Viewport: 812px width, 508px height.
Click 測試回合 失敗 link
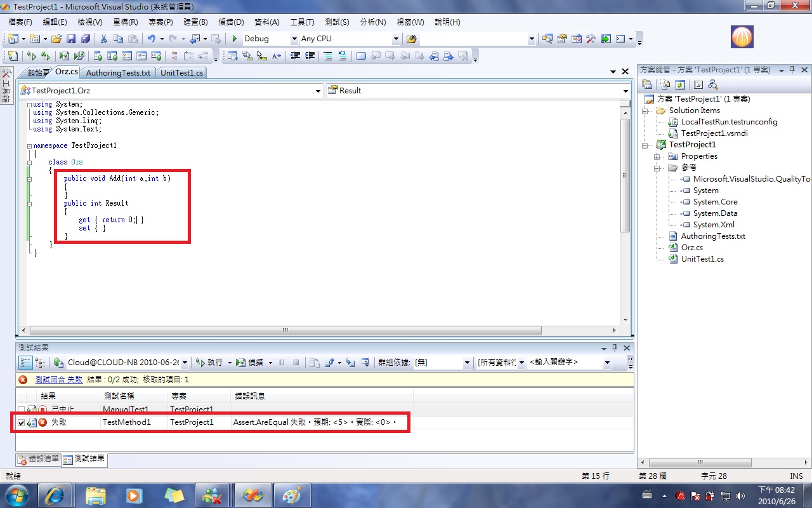tap(59, 379)
